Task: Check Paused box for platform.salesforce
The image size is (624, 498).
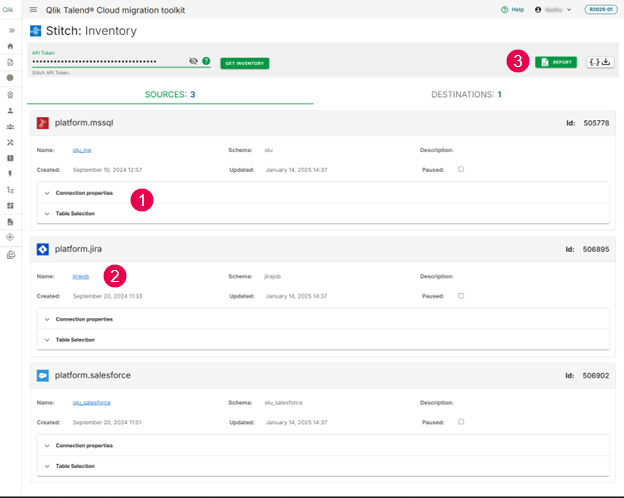Action: pyautogui.click(x=461, y=422)
